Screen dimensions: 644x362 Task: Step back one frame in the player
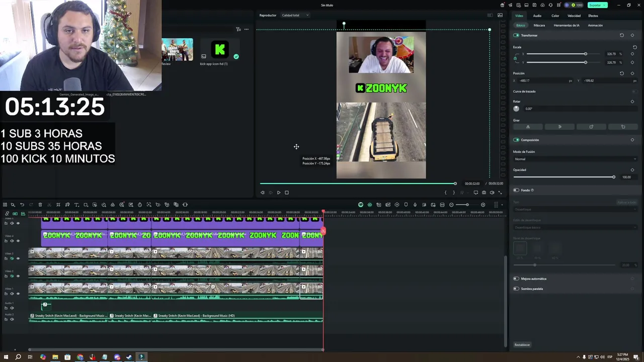click(262, 193)
